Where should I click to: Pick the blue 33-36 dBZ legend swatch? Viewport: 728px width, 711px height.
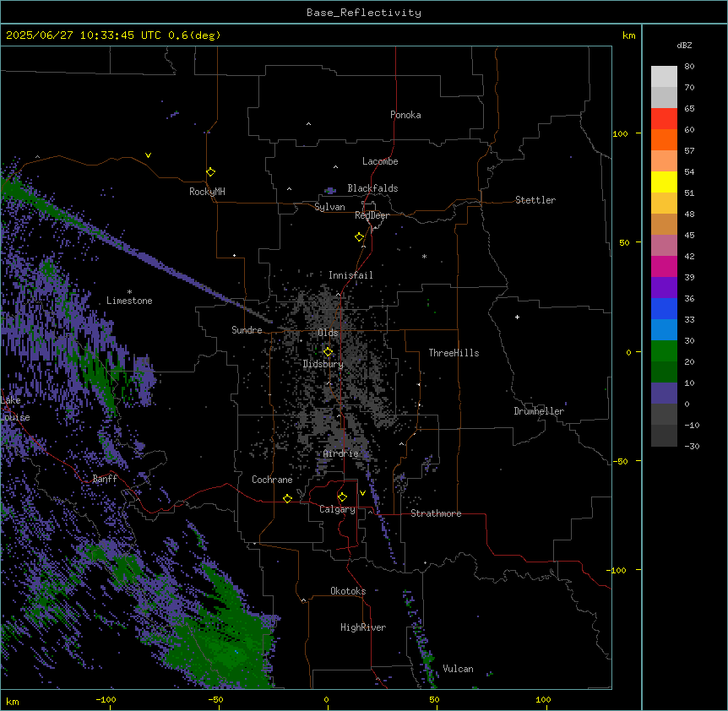point(664,308)
